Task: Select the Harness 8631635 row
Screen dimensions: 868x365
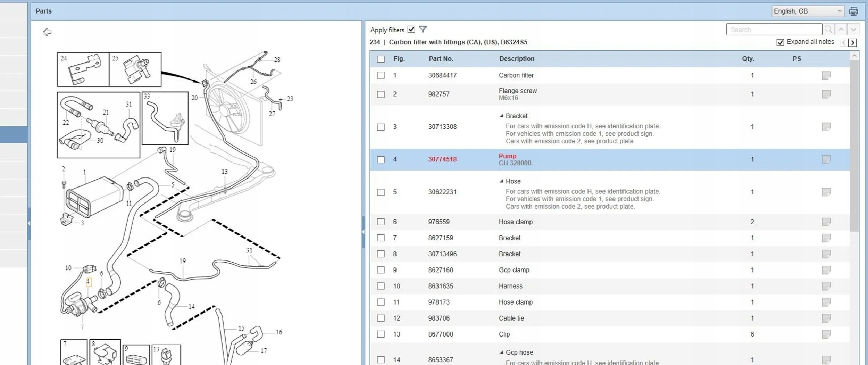Action: click(609, 286)
